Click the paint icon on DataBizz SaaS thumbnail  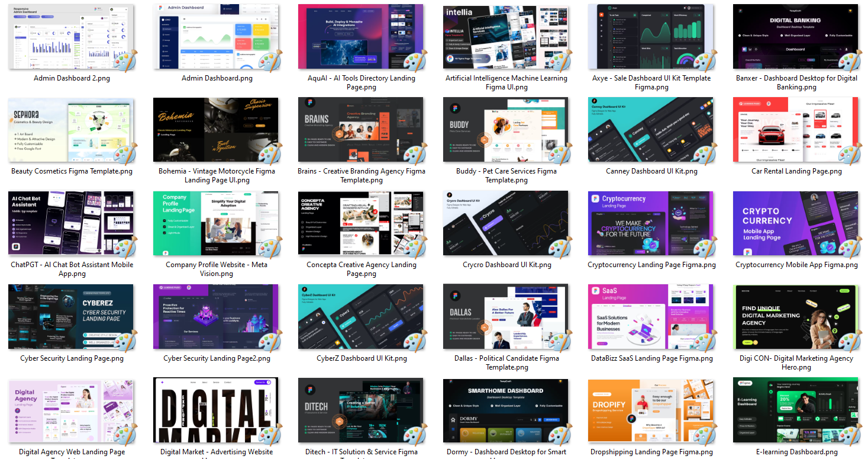[705, 341]
